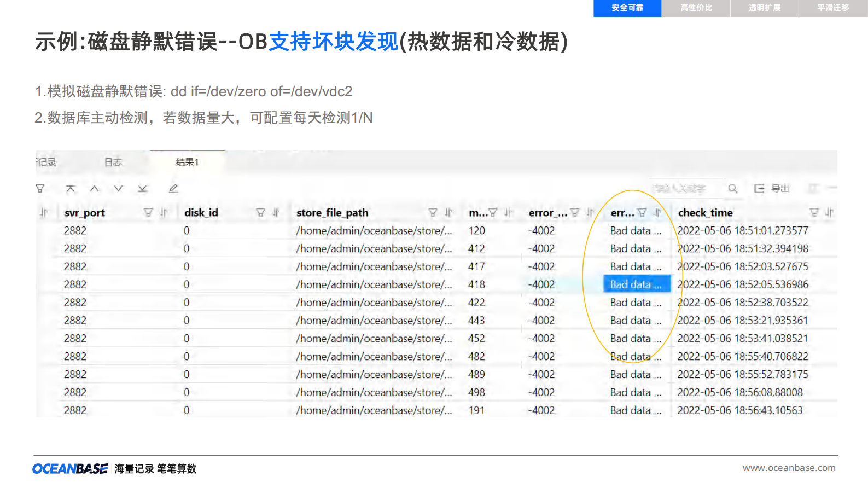Click cell 2022-05-06 18:56:08.88008
Image resolution: width=868 pixels, height=488 pixels.
[x=740, y=393]
